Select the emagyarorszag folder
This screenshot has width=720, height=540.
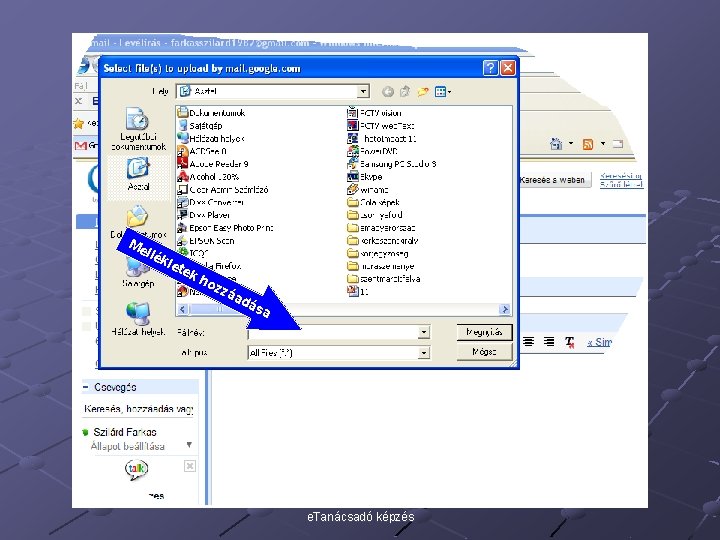(382, 228)
